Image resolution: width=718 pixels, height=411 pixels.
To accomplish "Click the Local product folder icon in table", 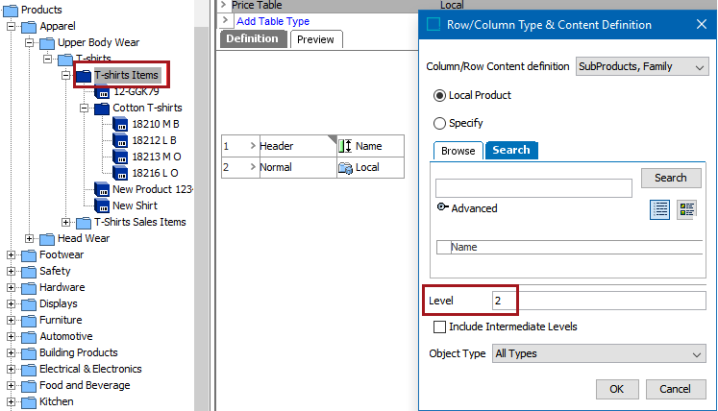I will coord(345,168).
